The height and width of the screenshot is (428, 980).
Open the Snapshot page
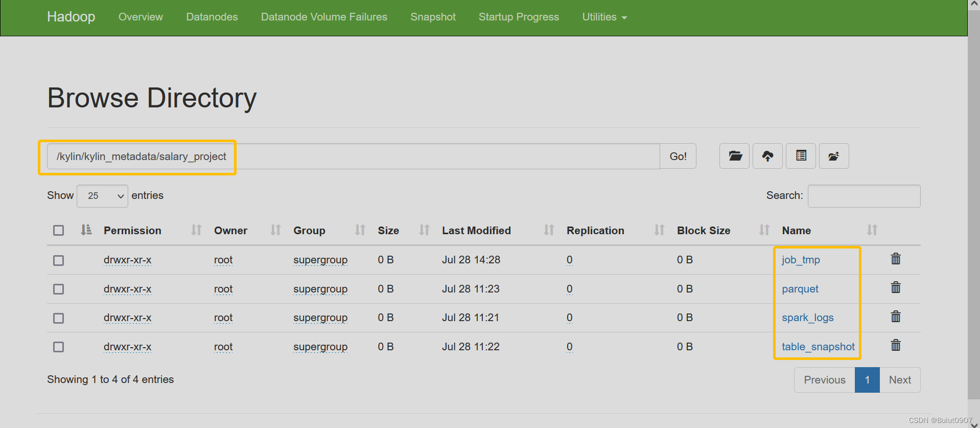coord(433,17)
